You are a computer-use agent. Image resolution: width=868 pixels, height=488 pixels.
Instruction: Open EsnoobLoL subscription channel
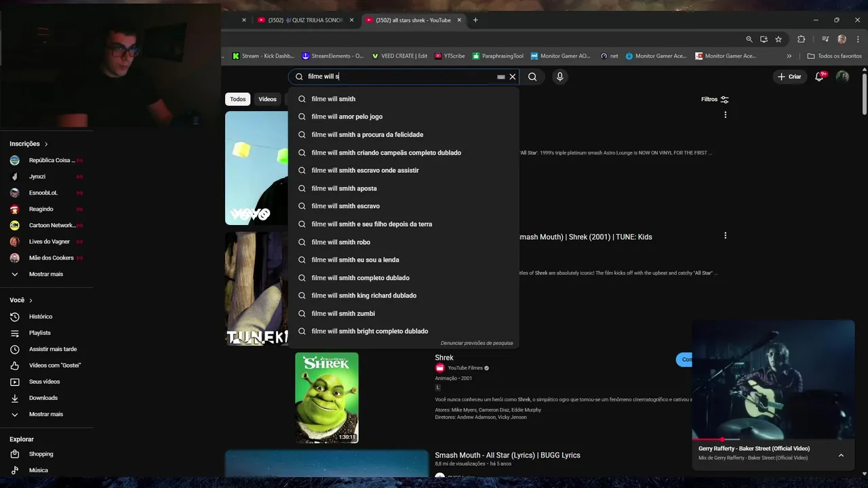[x=46, y=192]
